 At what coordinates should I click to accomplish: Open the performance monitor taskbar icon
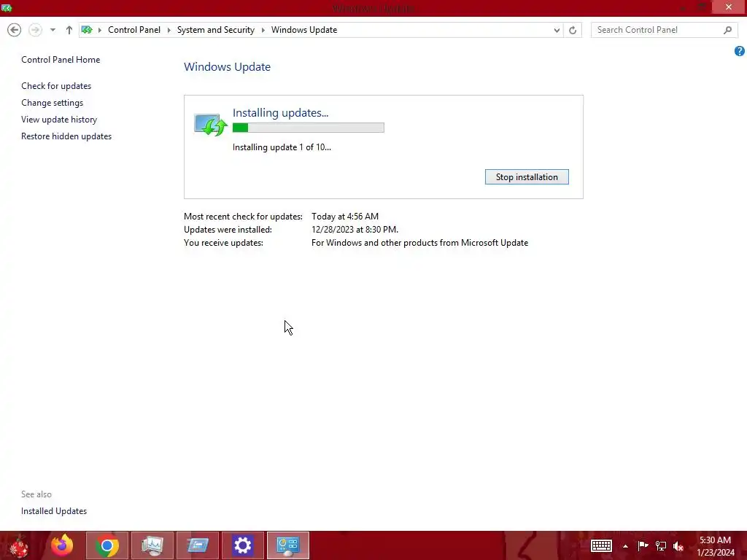tap(152, 545)
